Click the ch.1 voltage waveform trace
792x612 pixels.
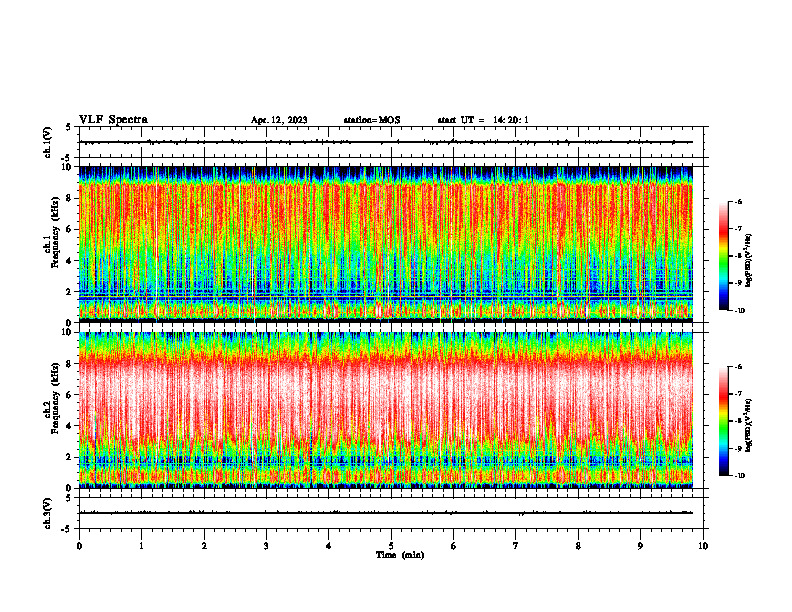[x=386, y=142]
